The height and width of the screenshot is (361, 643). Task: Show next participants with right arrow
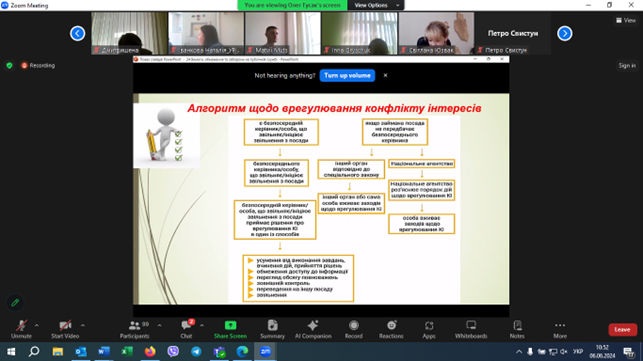pyautogui.click(x=565, y=33)
